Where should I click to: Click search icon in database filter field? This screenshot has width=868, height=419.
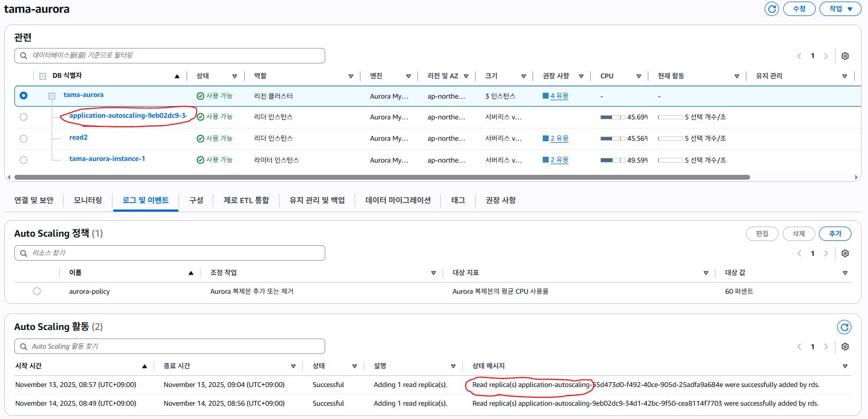[23, 55]
